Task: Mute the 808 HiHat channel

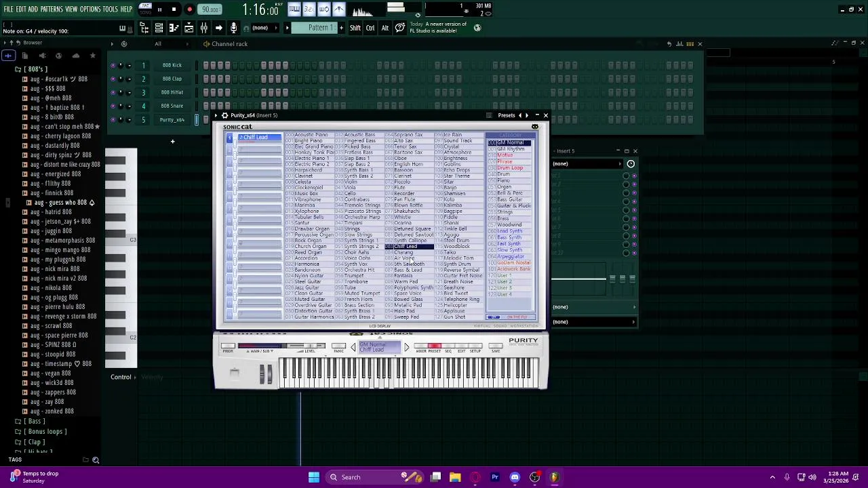Action: click(113, 92)
